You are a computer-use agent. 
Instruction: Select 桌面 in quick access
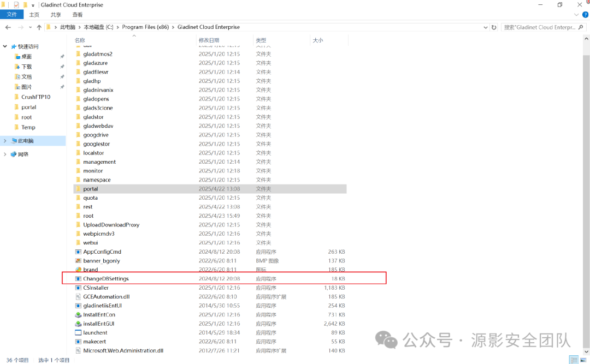(x=26, y=56)
